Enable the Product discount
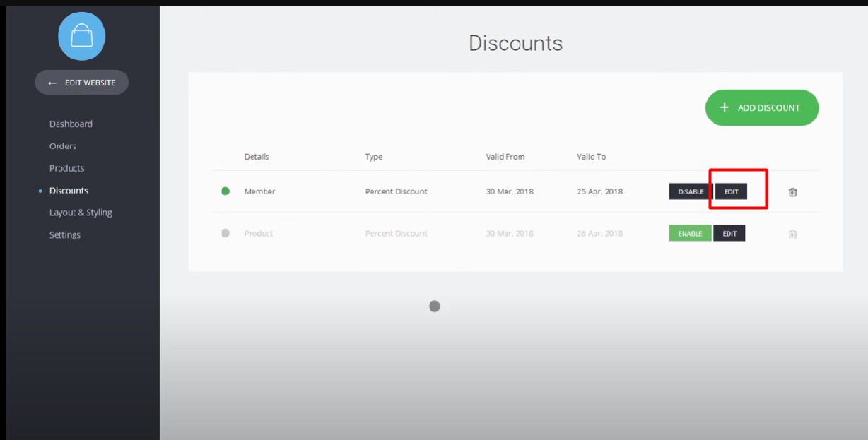Image resolution: width=868 pixels, height=440 pixels. click(690, 233)
